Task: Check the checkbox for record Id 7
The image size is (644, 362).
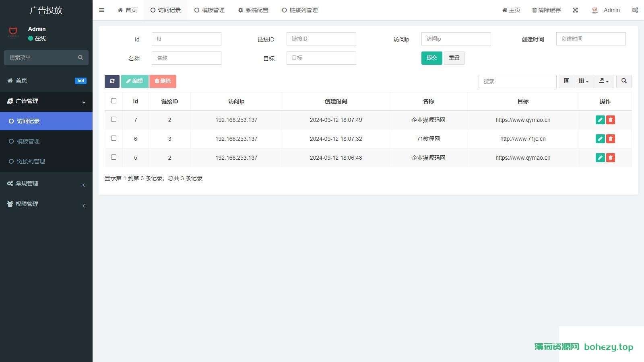Action: click(x=114, y=119)
